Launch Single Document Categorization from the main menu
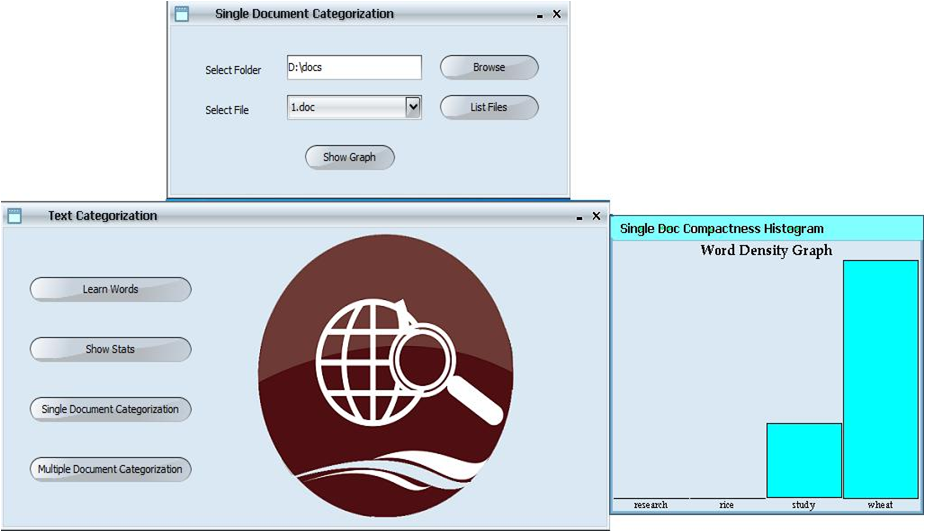The image size is (925, 532). coord(110,409)
